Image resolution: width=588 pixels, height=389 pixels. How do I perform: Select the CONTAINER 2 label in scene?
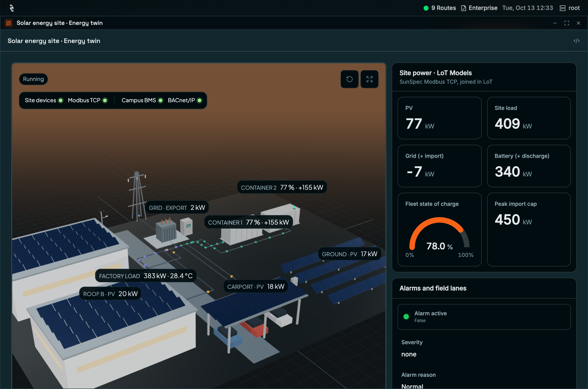282,187
